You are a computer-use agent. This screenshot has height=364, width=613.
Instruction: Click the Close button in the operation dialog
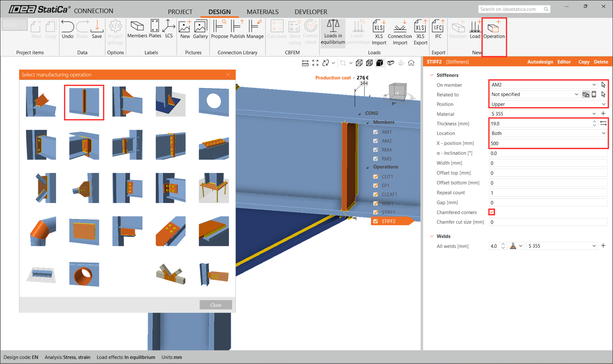216,305
